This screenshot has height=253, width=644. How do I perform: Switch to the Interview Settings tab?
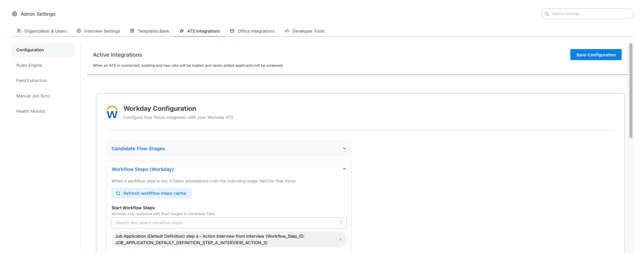click(98, 31)
